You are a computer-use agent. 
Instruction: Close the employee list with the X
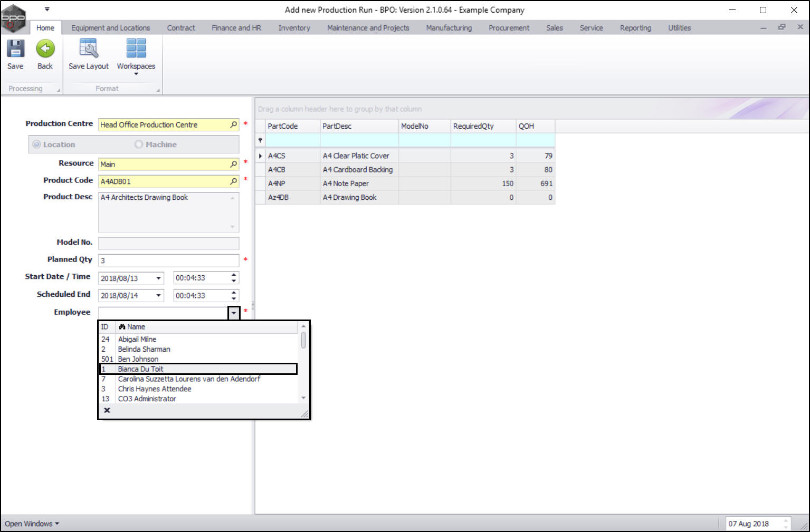[107, 410]
